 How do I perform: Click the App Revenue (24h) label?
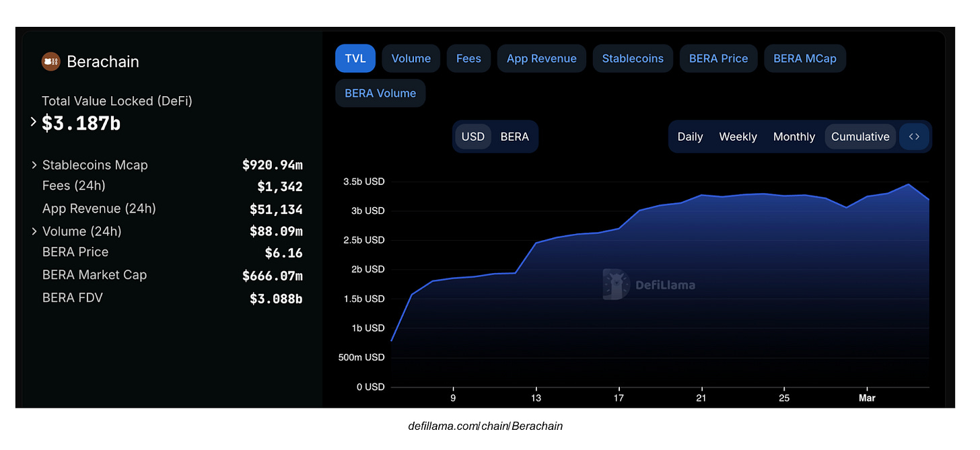(99, 209)
